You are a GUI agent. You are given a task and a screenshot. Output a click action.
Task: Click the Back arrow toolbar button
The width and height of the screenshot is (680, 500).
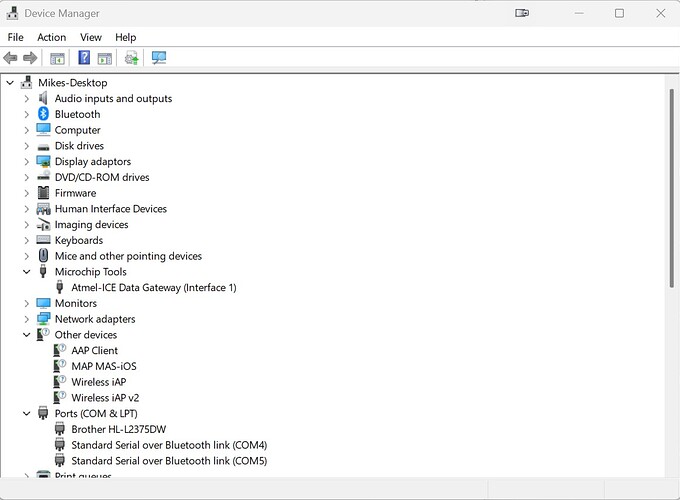tap(10, 58)
